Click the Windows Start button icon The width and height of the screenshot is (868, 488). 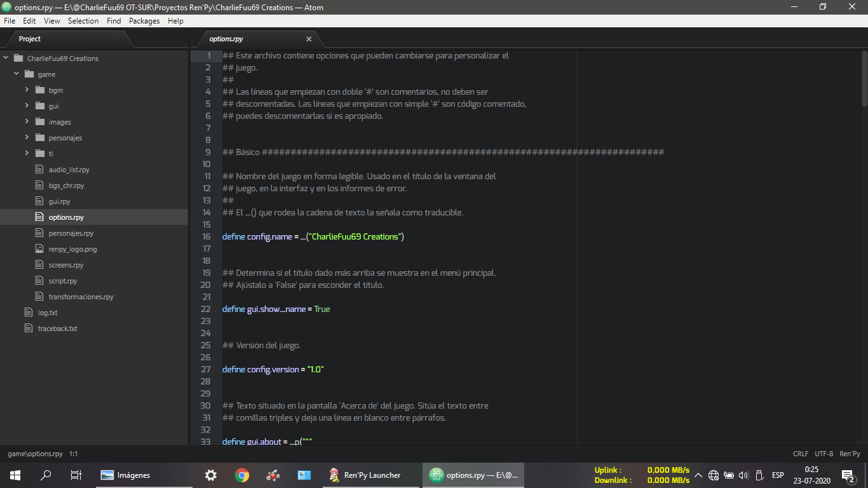click(15, 475)
